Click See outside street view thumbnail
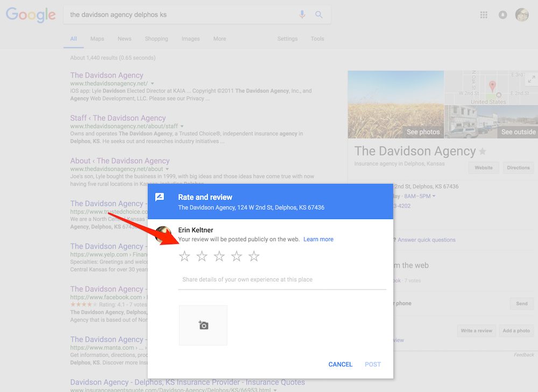Screen dimensions: 538x392 491,122
